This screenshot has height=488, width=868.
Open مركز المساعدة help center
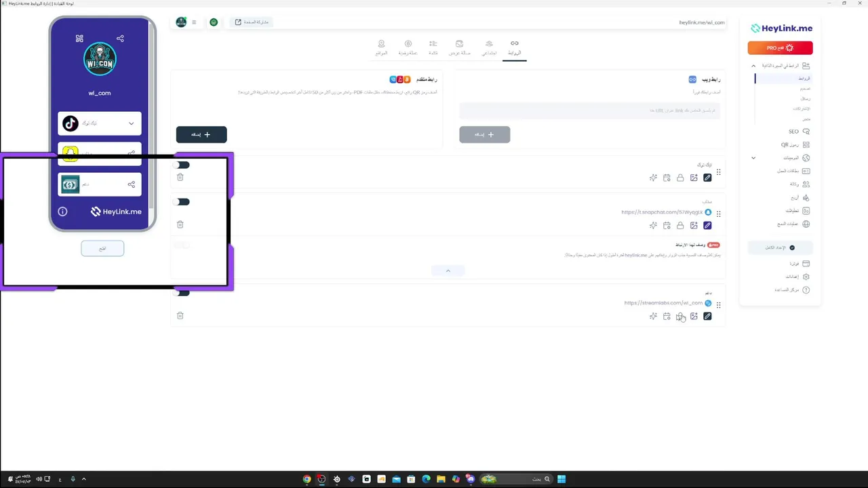pyautogui.click(x=793, y=289)
